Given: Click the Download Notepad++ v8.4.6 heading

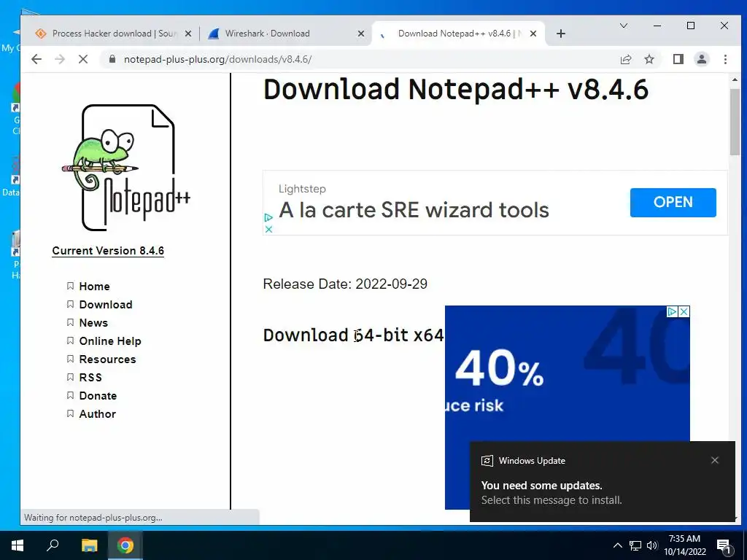Looking at the screenshot, I should tap(455, 90).
